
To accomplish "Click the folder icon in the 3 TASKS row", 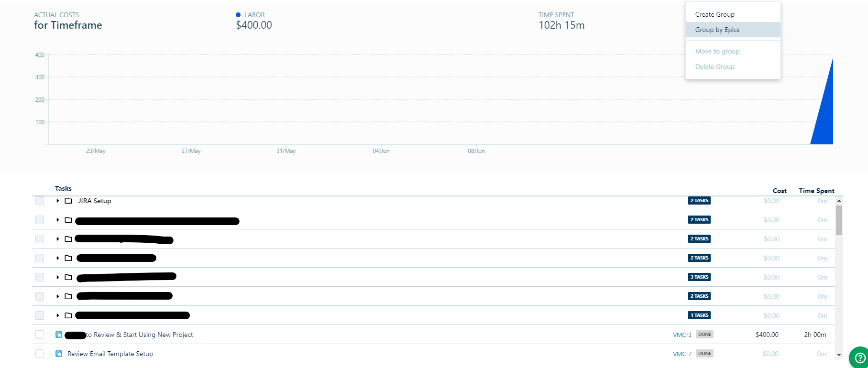I will 68,277.
